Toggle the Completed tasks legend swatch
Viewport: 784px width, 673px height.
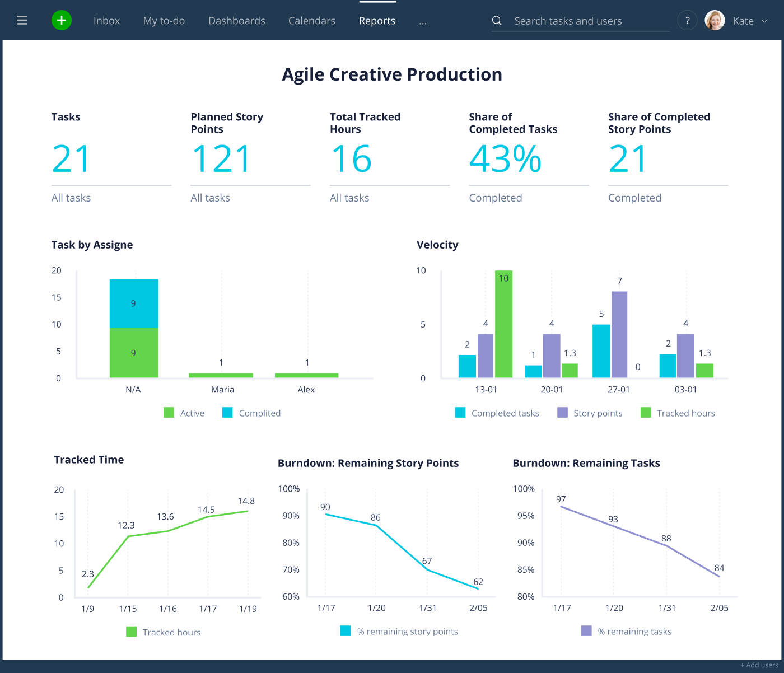(x=460, y=413)
